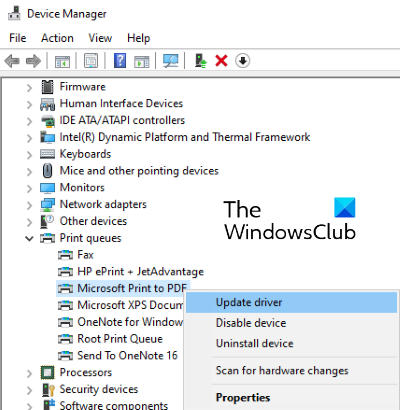The width and height of the screenshot is (400, 410).
Task: Collapse the Print queues node
Action: (x=29, y=239)
